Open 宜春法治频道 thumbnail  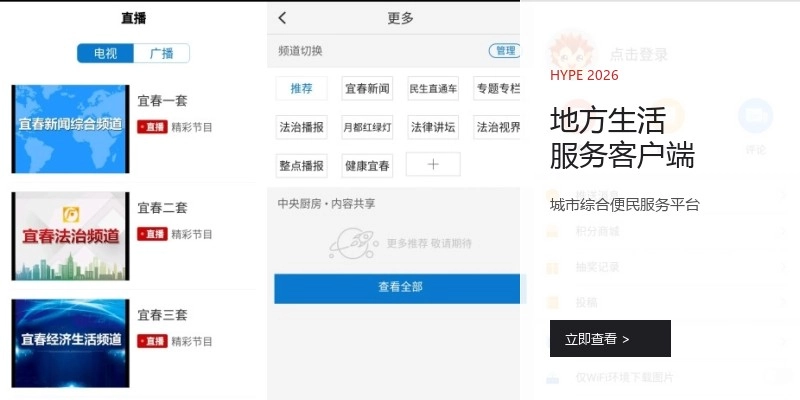click(x=70, y=236)
